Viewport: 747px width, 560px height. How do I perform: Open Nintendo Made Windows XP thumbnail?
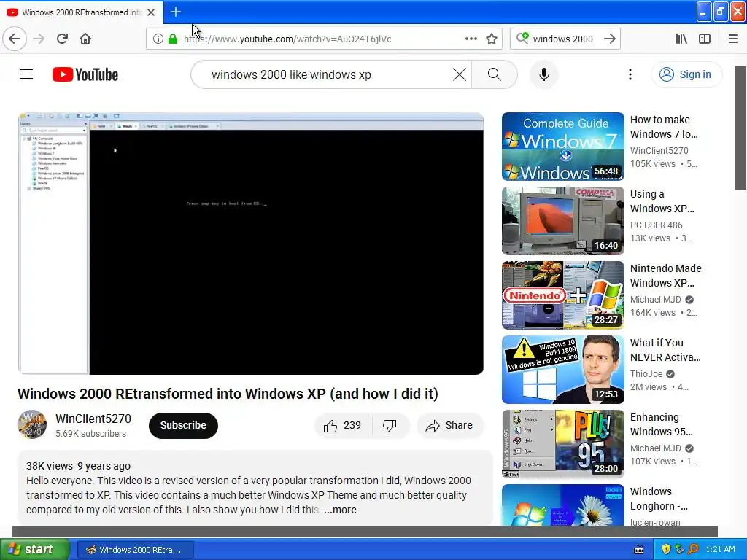[562, 295]
